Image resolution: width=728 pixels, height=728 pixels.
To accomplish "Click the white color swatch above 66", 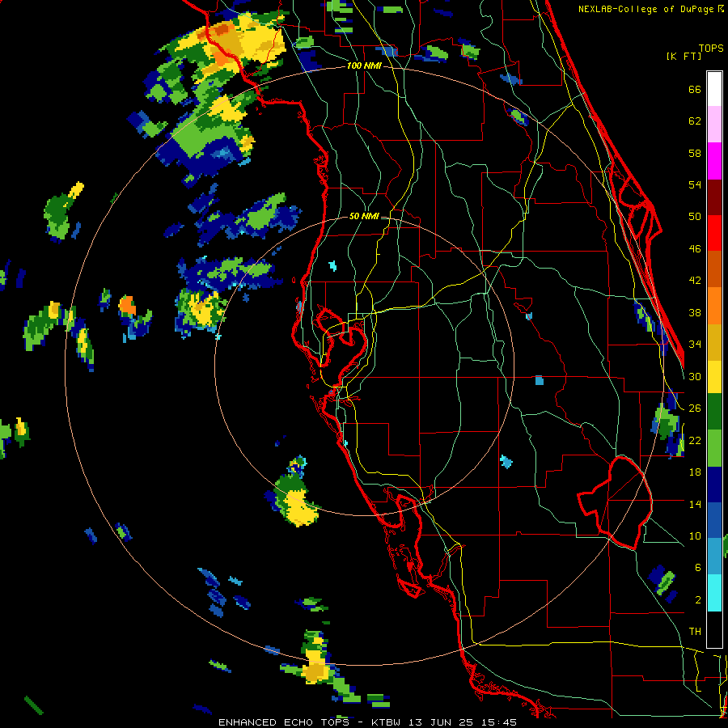I will [x=714, y=89].
